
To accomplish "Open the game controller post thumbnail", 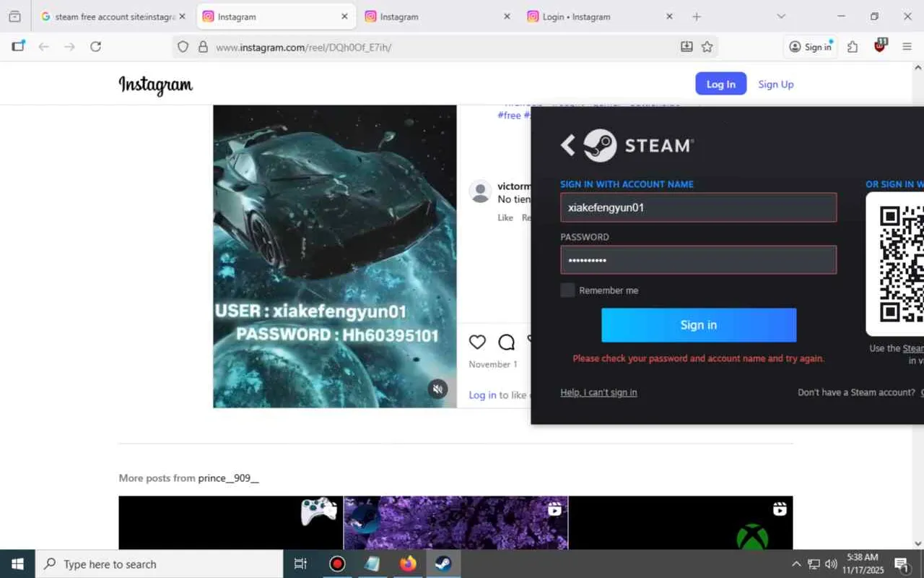I will click(231, 522).
